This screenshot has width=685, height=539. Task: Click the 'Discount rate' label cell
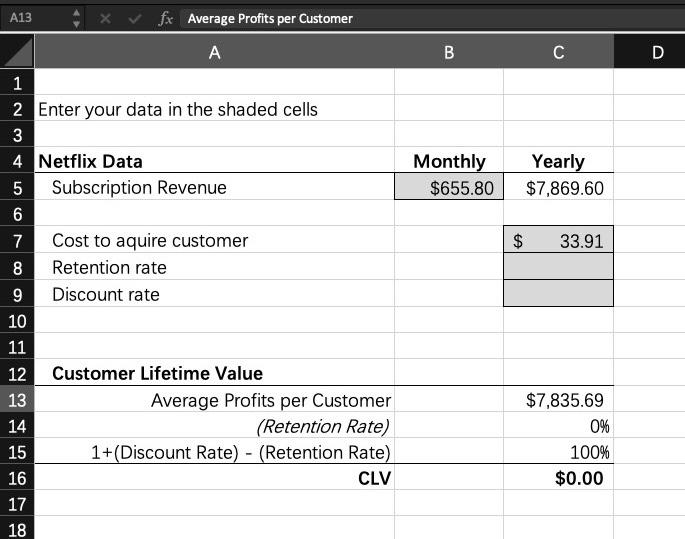(x=214, y=294)
